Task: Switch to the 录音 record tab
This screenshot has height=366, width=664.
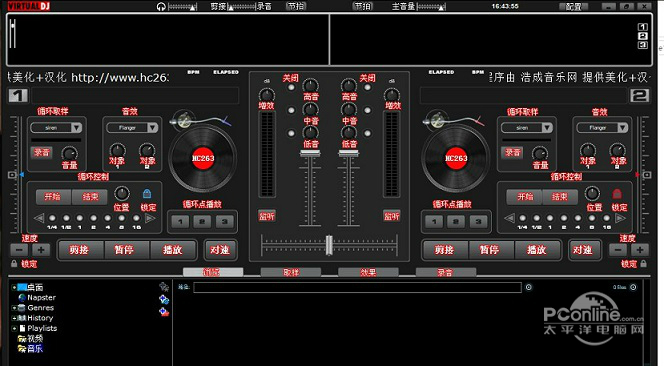Action: 446,272
